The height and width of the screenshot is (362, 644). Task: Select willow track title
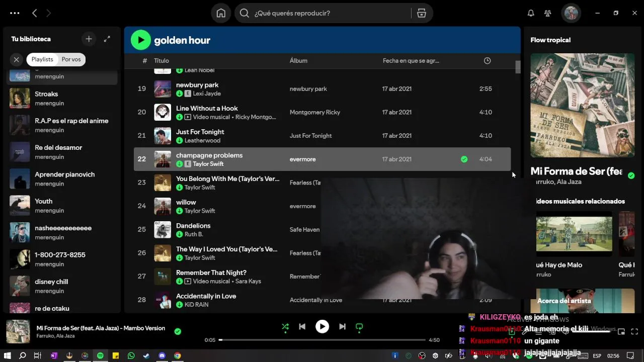point(186,202)
